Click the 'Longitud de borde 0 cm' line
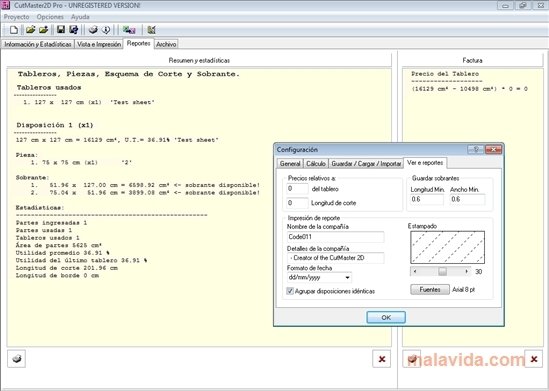 (57, 275)
